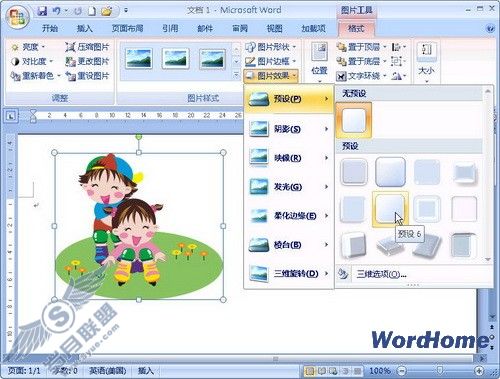500x379 pixels.
Task: Open 三维选项(O)... 3-D options
Action: (x=381, y=274)
